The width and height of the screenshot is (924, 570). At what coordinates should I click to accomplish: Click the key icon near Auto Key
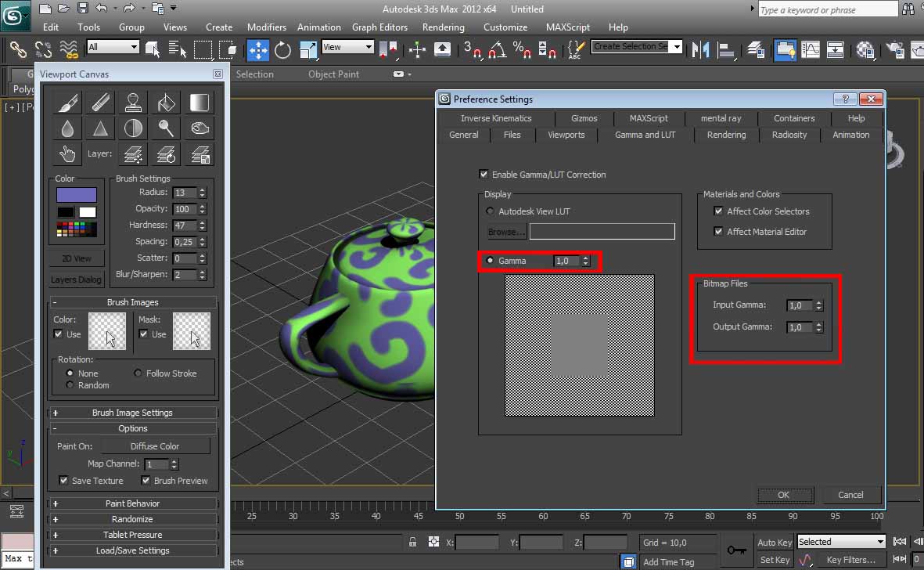[x=736, y=550]
